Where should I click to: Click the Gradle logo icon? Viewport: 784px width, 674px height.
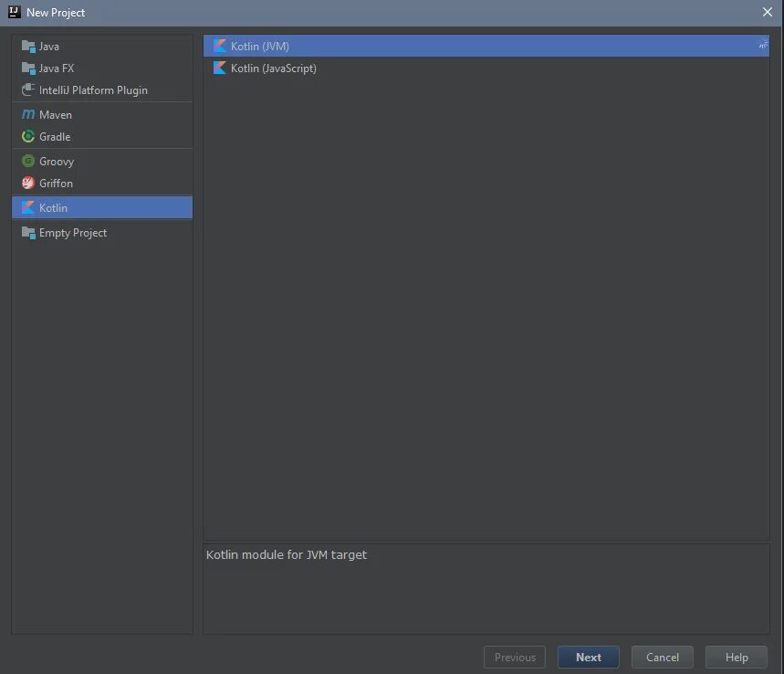pyautogui.click(x=28, y=137)
